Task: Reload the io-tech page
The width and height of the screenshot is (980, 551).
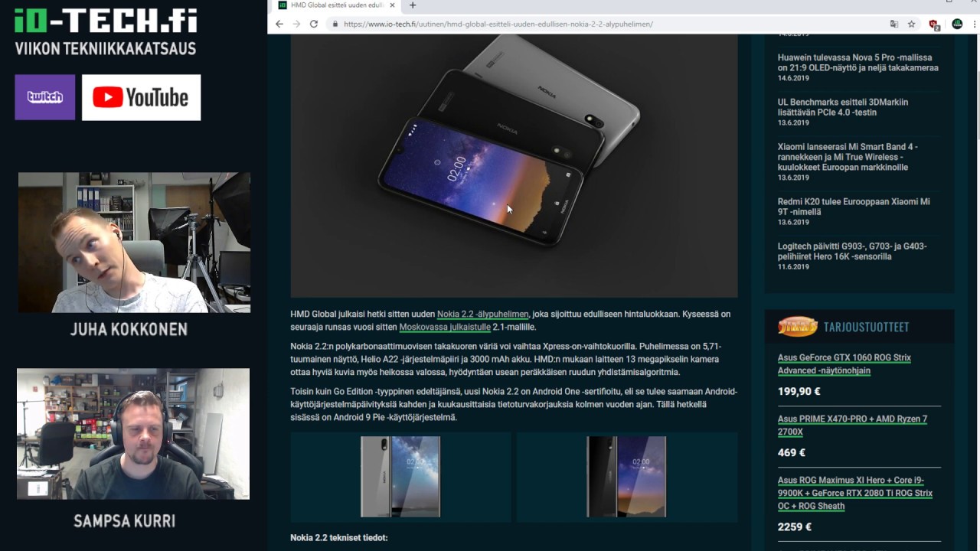Action: click(x=314, y=24)
